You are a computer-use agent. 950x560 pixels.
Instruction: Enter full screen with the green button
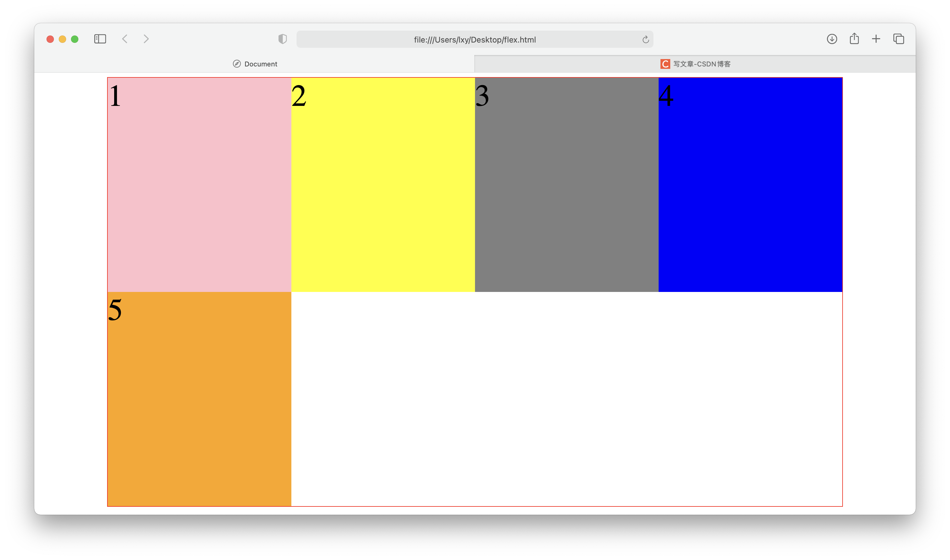[x=75, y=39]
